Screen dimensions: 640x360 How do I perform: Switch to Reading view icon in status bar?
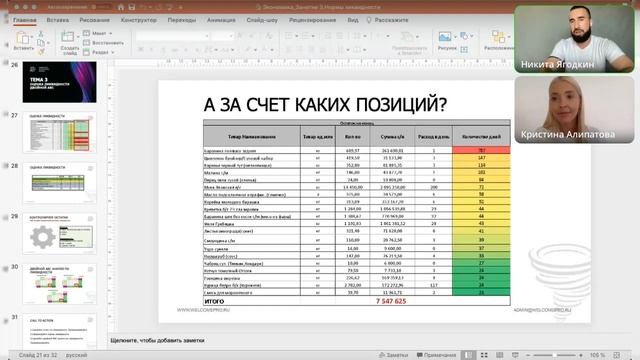pos(500,355)
